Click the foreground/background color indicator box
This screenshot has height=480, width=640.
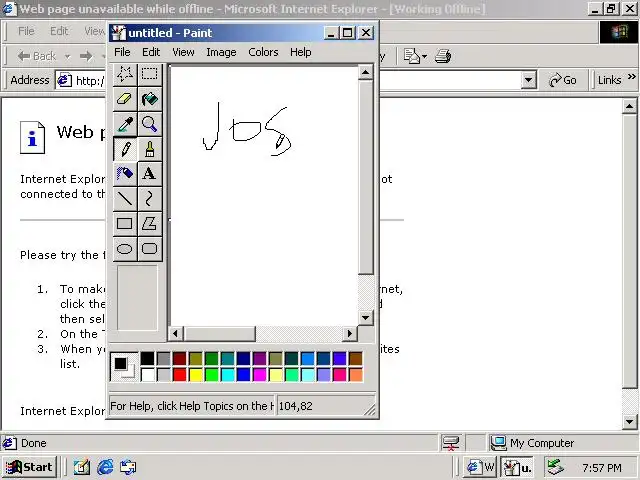[x=124, y=367]
